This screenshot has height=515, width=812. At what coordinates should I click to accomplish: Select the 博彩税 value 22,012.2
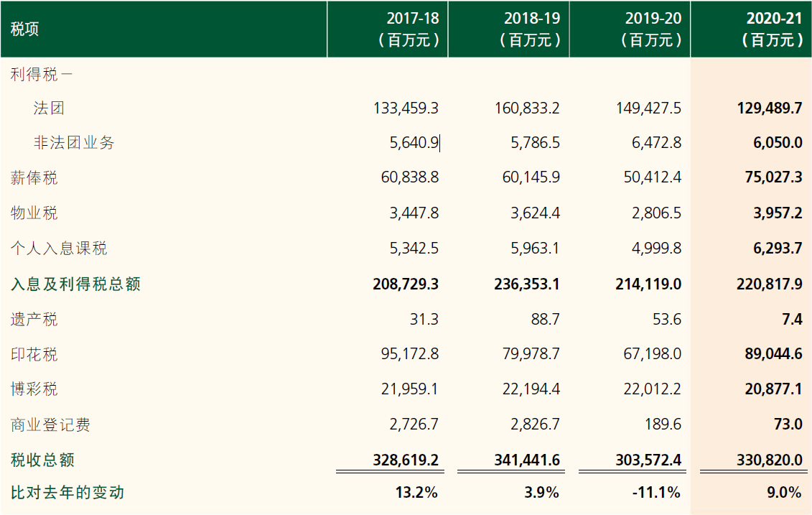[x=653, y=389]
